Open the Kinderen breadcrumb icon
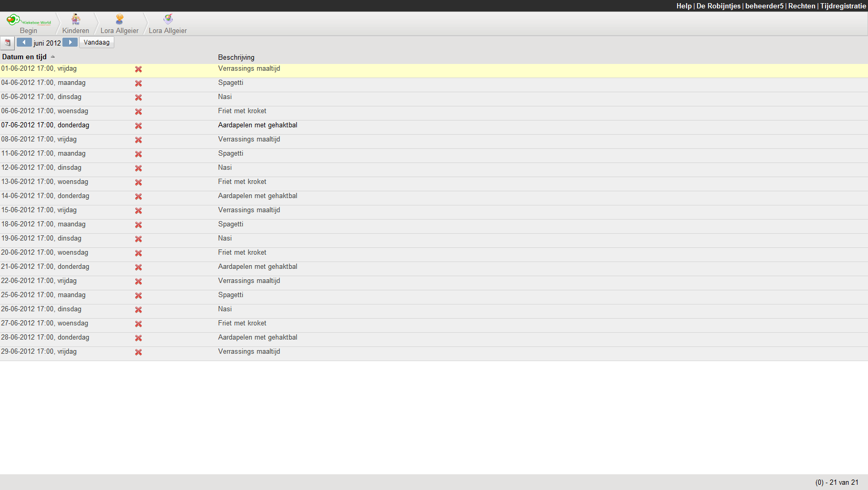Screen dimensions: 868x490 click(76, 20)
